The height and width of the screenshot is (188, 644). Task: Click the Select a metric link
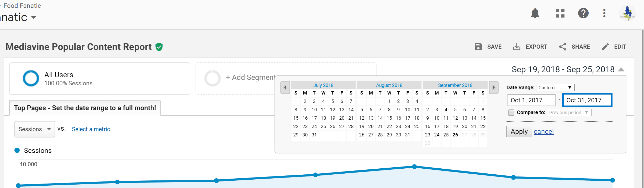(91, 129)
